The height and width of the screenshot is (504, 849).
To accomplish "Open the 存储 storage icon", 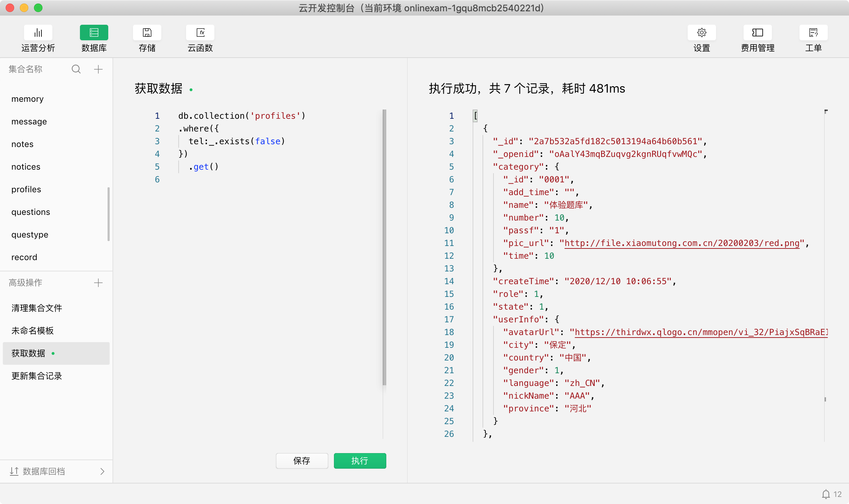I will pos(147,33).
